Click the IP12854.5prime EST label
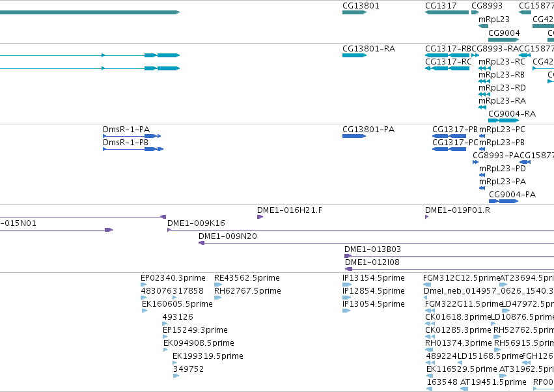 (374, 291)
